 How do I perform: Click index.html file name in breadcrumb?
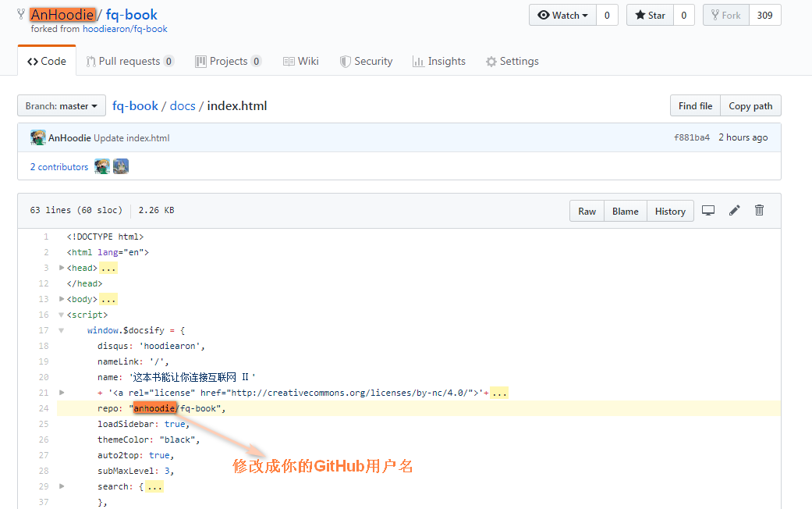coord(237,105)
